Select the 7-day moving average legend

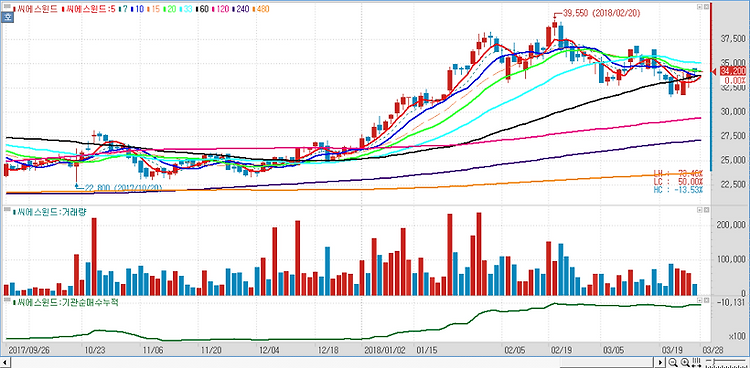pos(123,9)
